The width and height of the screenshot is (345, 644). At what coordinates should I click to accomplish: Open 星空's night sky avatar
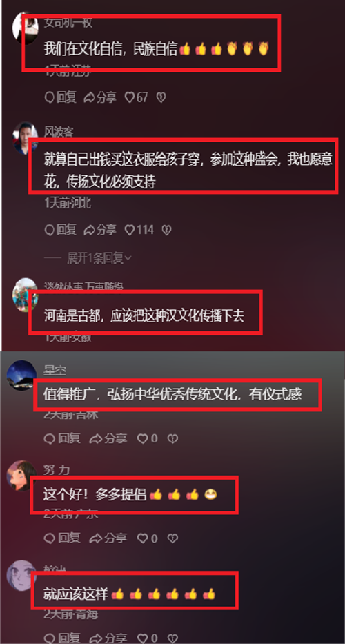pos(22,375)
